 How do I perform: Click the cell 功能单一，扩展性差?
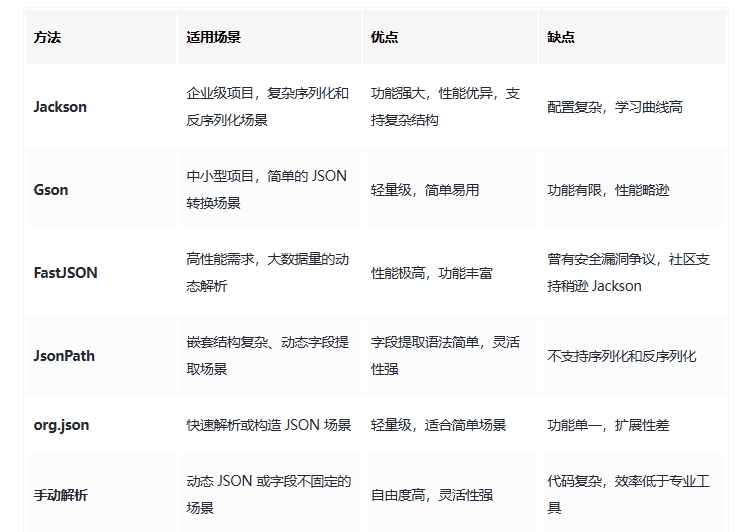coord(632,425)
